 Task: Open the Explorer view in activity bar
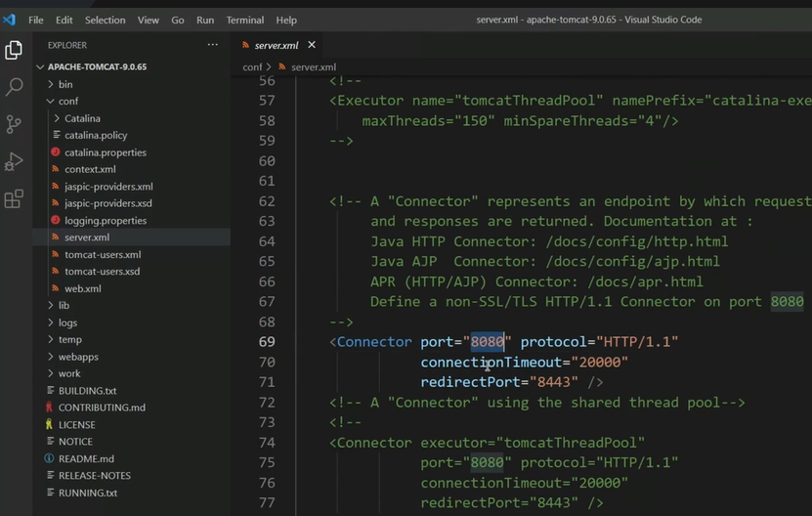pos(14,50)
